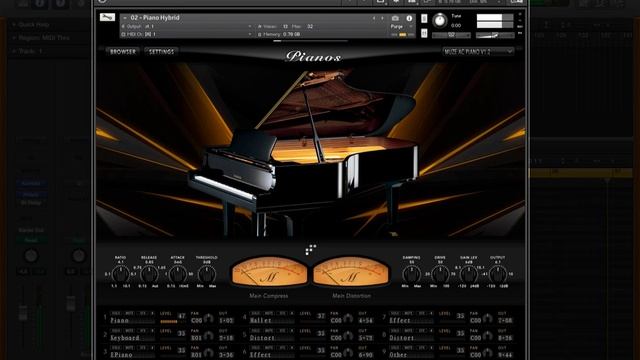Click the instrument info icon
The width and height of the screenshot is (640, 360).
click(x=409, y=18)
